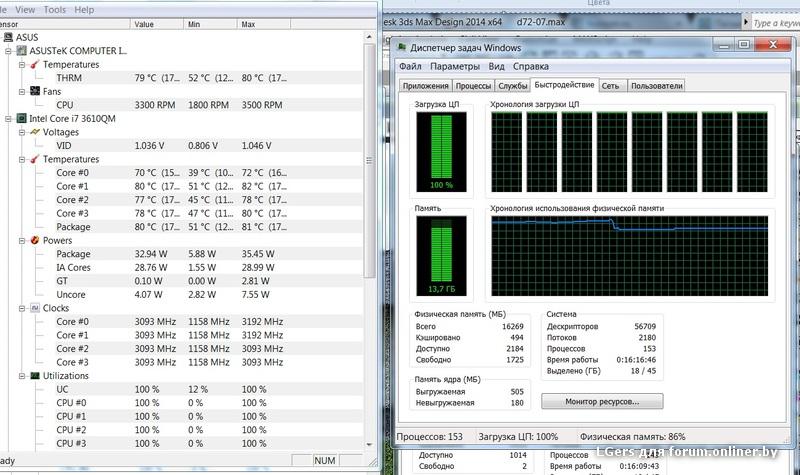The image size is (800, 475).
Task: Open the Параметры menu in Task Manager
Action: click(x=455, y=66)
